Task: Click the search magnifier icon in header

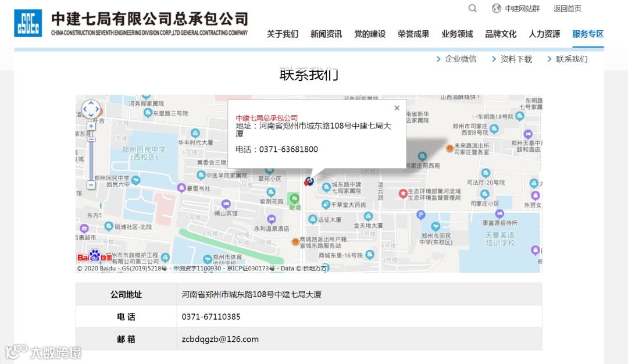Action: point(473,8)
